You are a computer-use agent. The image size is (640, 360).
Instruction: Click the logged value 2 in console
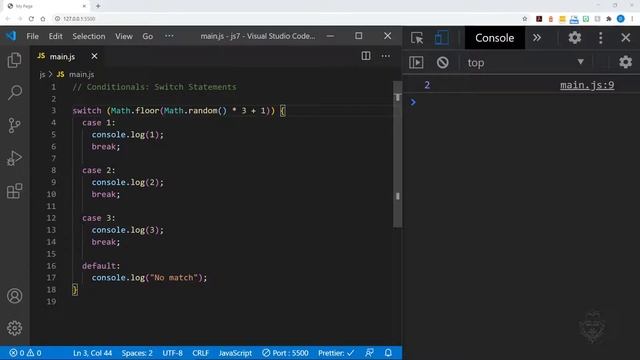pos(427,85)
